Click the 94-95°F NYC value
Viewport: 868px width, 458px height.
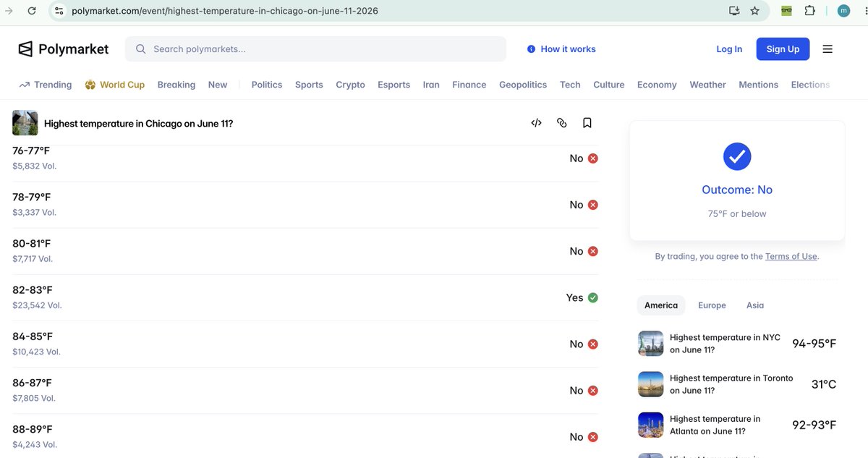[814, 344]
